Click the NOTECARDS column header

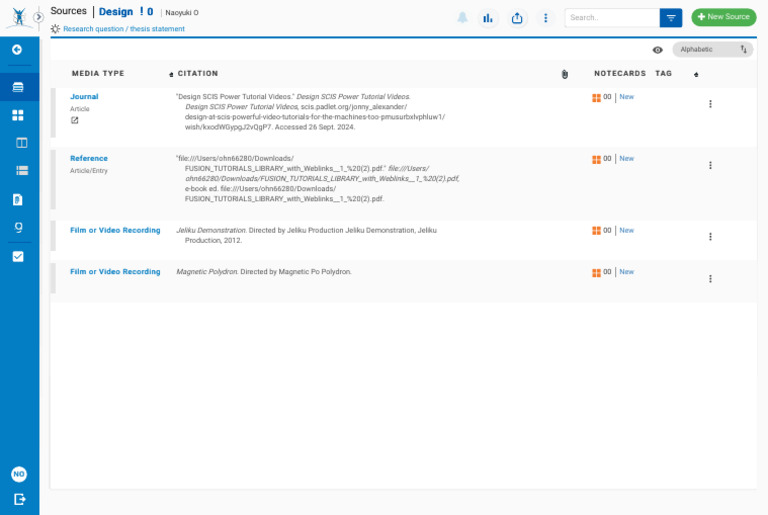click(x=620, y=74)
